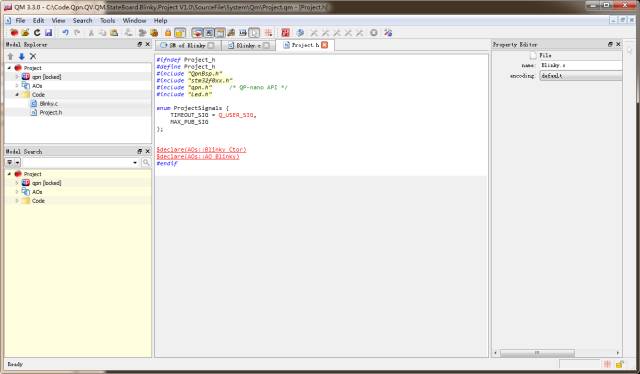Close the Property Editor panel
The height and width of the screenshot is (374, 640).
[618, 44]
